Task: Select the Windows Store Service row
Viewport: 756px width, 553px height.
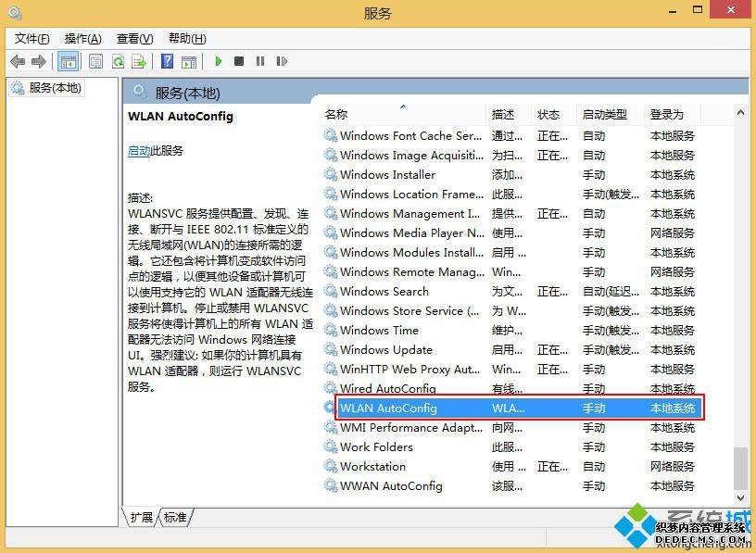Action: (512, 311)
